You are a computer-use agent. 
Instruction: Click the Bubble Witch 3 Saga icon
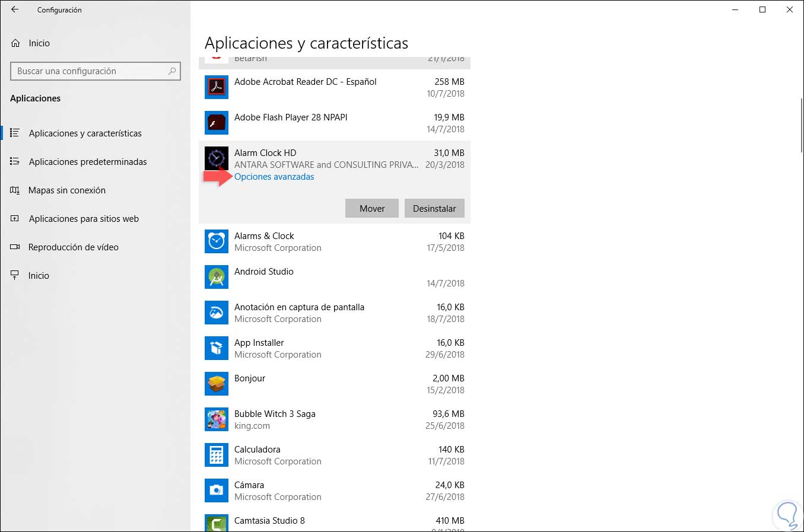pos(217,419)
